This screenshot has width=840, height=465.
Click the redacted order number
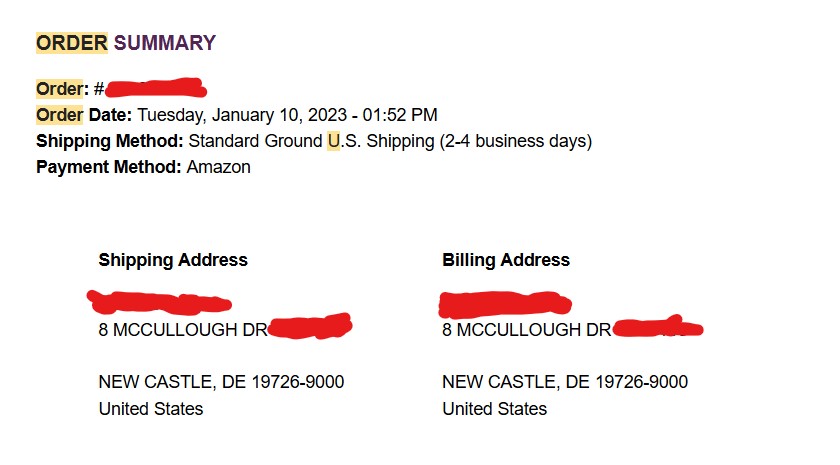pos(155,88)
